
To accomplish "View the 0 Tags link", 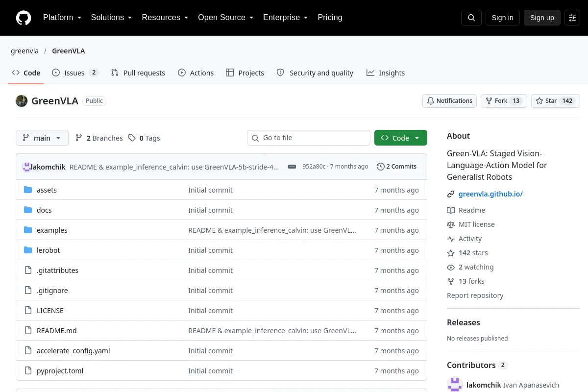I will pyautogui.click(x=144, y=138).
